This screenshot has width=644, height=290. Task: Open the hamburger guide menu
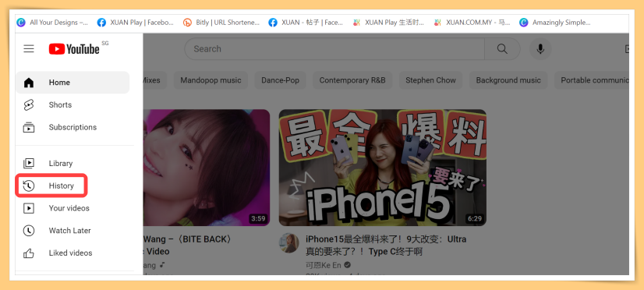tap(29, 49)
